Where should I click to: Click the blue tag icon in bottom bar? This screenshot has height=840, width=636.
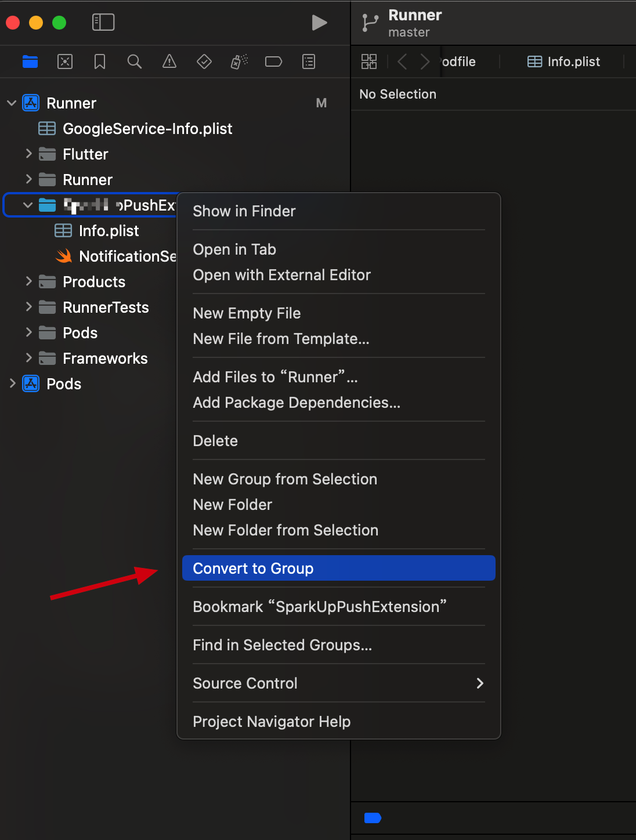point(373,818)
